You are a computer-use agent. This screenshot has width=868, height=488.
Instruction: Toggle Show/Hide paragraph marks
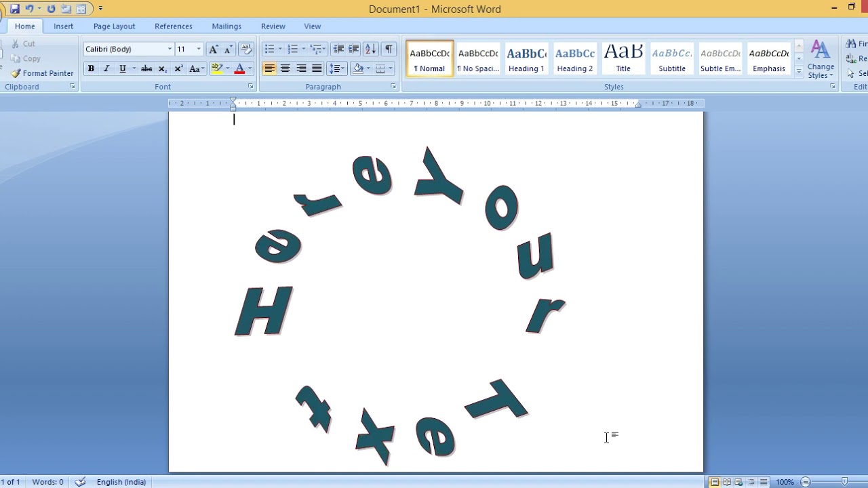389,49
